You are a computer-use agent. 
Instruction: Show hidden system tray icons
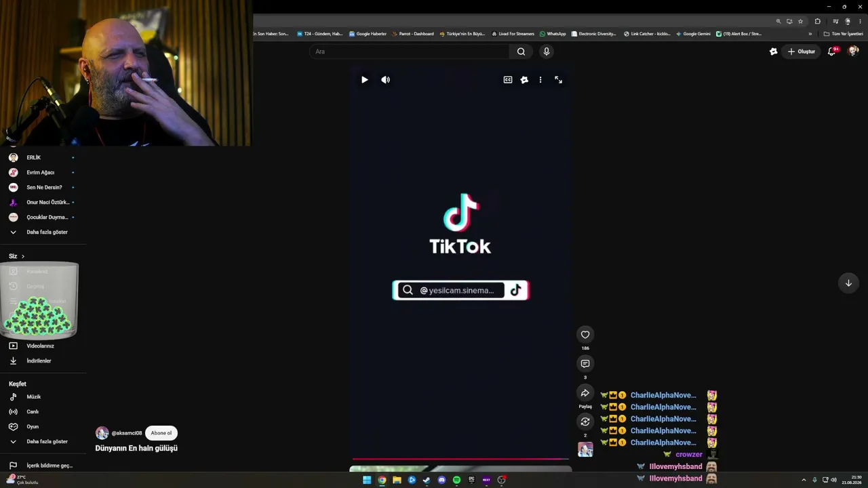(x=804, y=480)
